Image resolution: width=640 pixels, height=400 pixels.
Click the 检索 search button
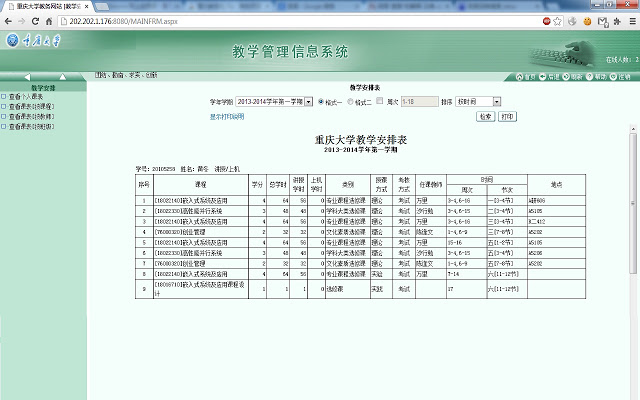485,117
